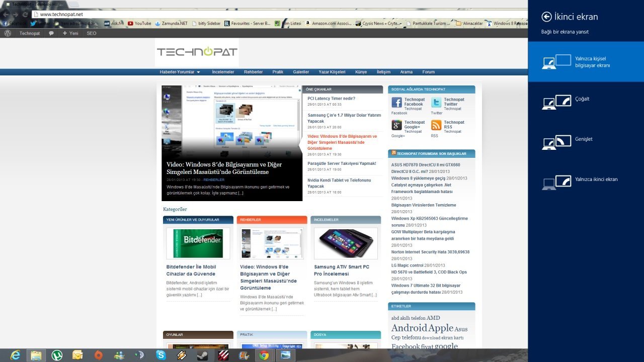Viewport: 644px width, 362px height.
Task: Click the Technopat RSS icon
Action: (x=436, y=125)
